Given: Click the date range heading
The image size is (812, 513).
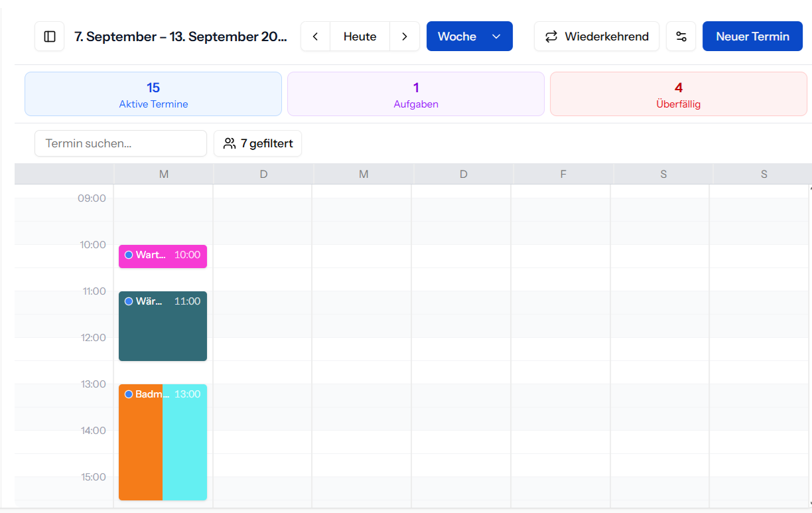Looking at the screenshot, I should (x=180, y=37).
